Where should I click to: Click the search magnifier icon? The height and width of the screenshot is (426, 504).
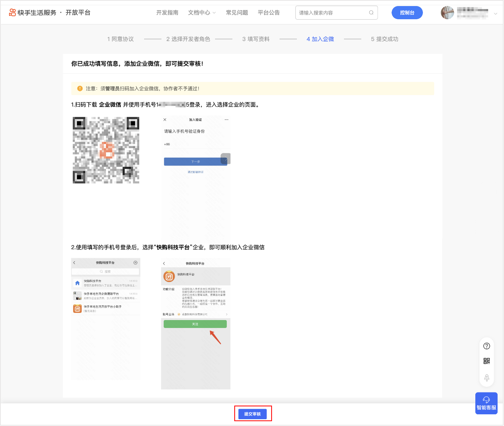tap(371, 12)
